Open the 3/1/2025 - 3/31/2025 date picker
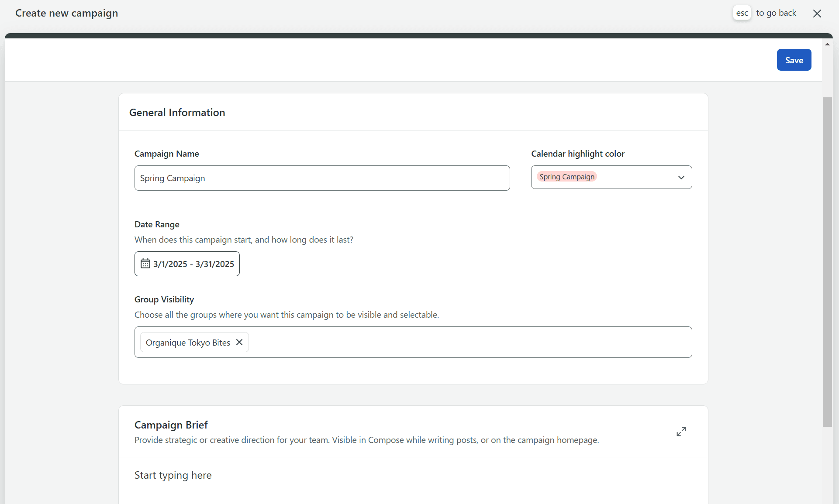Image resolution: width=839 pixels, height=504 pixels. [x=193, y=264]
